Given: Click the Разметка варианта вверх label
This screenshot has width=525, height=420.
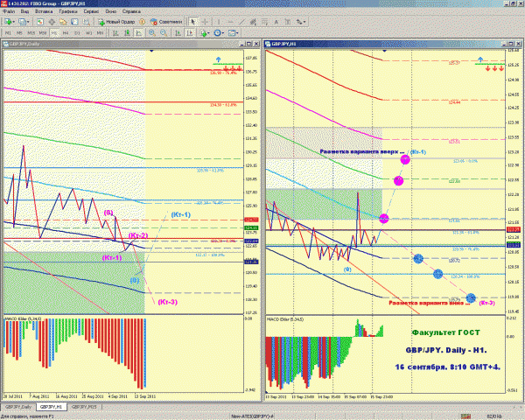Looking at the screenshot, I should pos(362,151).
